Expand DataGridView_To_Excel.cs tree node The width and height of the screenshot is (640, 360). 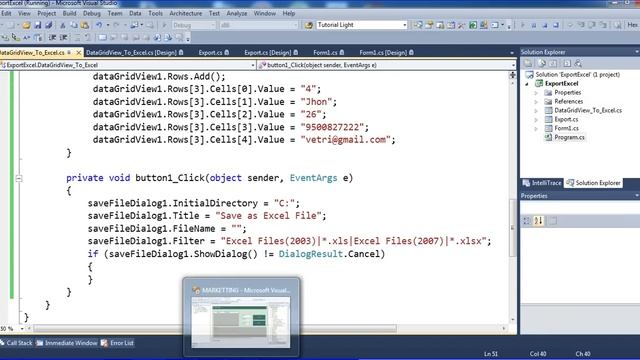(x=536, y=111)
